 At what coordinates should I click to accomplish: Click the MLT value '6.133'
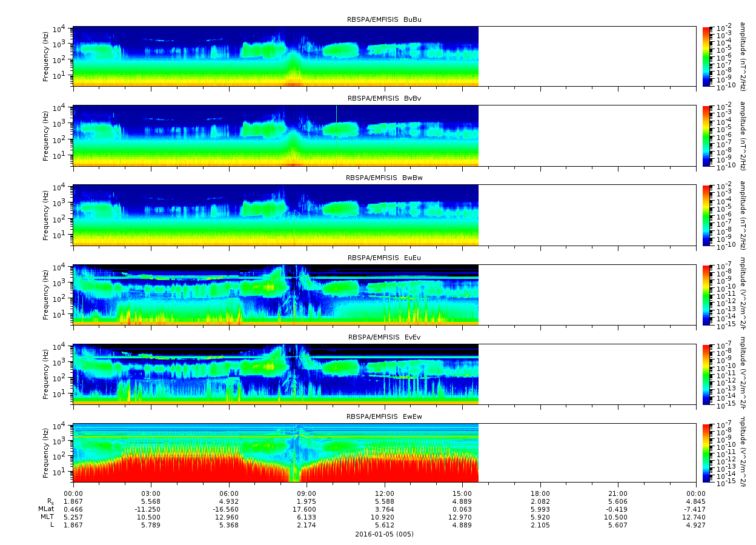[x=307, y=517]
